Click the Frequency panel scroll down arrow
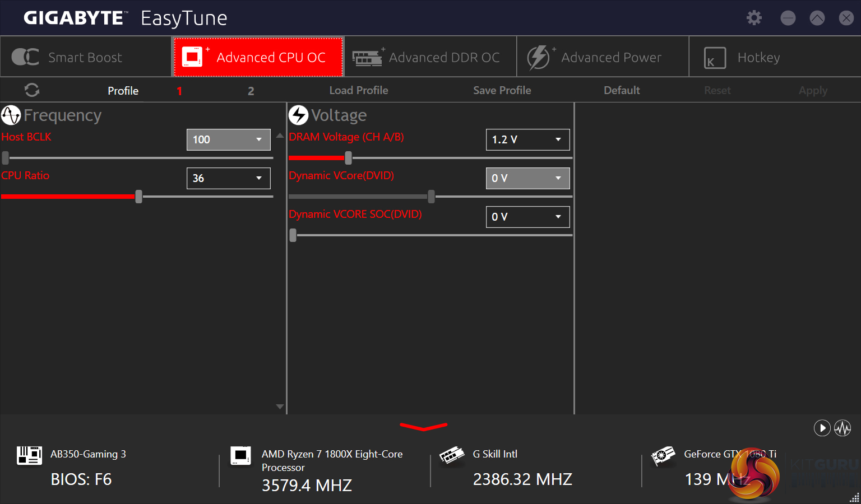 (x=280, y=407)
